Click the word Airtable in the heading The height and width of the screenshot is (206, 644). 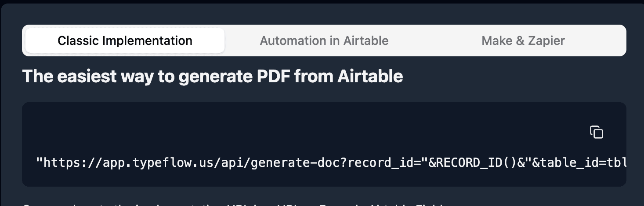tap(370, 77)
